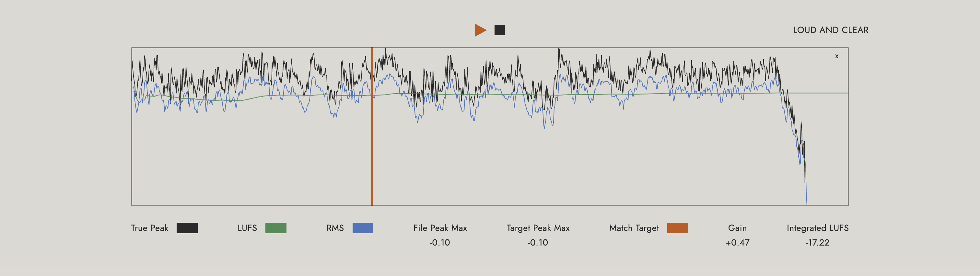This screenshot has height=276, width=980.
Task: Click the Match Target label
Action: click(634, 228)
